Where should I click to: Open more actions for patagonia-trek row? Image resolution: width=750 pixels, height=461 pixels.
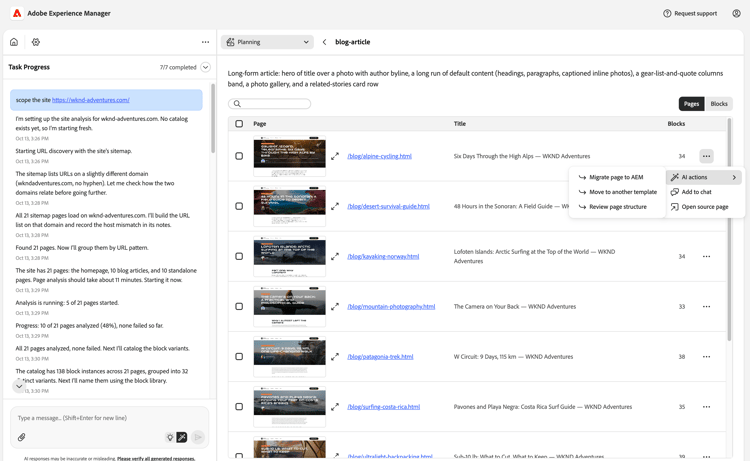(706, 357)
